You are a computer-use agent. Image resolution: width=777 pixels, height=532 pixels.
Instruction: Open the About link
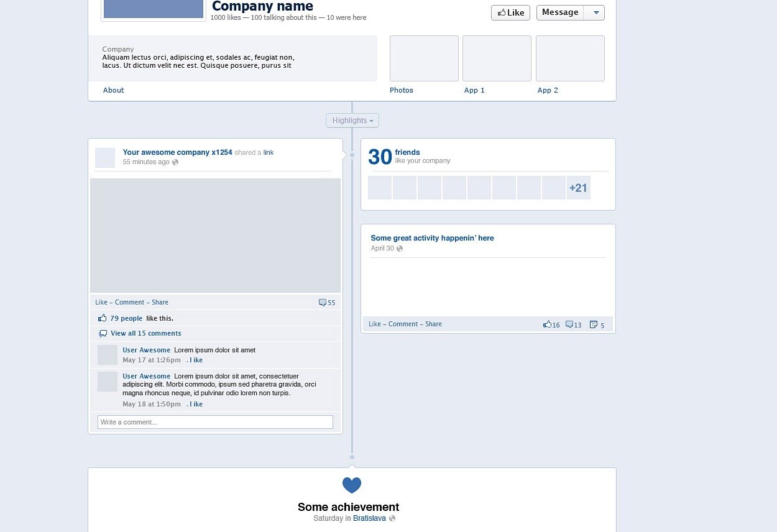click(x=114, y=90)
